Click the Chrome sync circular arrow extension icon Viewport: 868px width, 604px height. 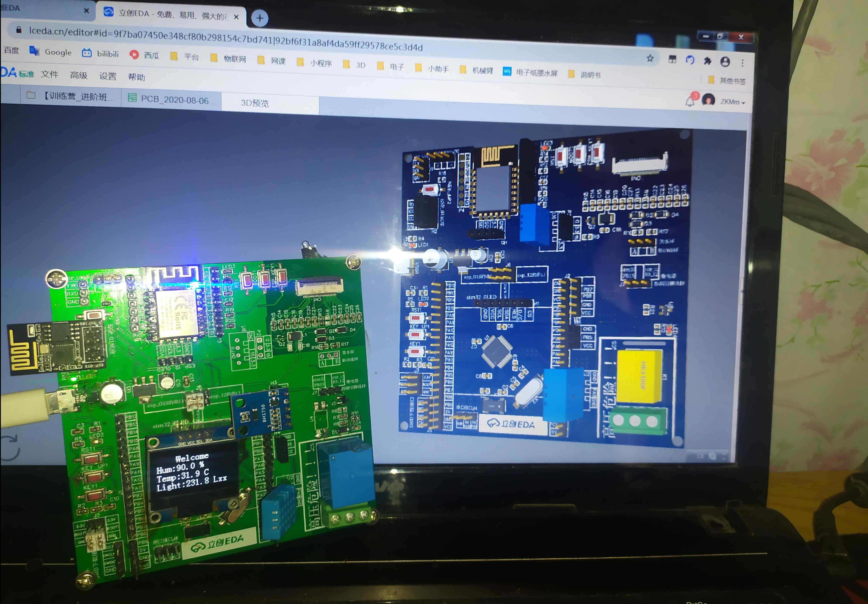click(x=690, y=60)
